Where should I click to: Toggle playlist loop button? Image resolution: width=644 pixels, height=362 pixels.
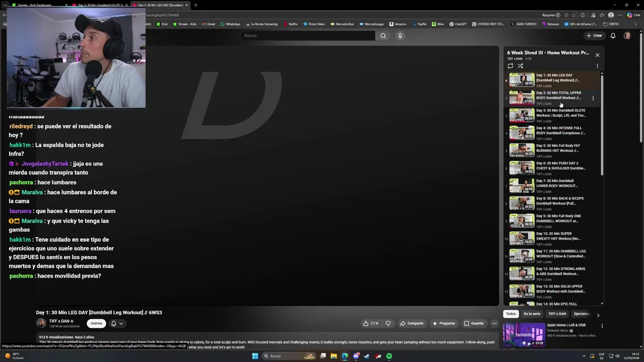510,66
